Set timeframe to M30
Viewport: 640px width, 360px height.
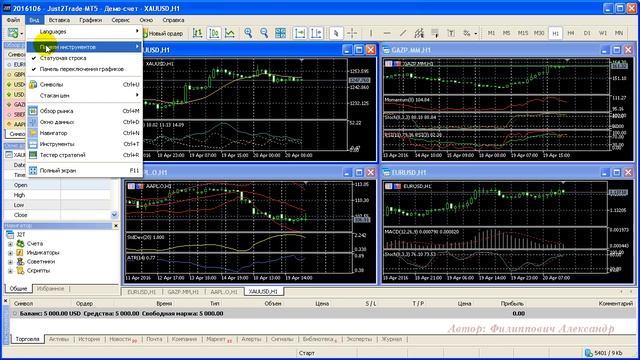pyautogui.click(x=539, y=33)
